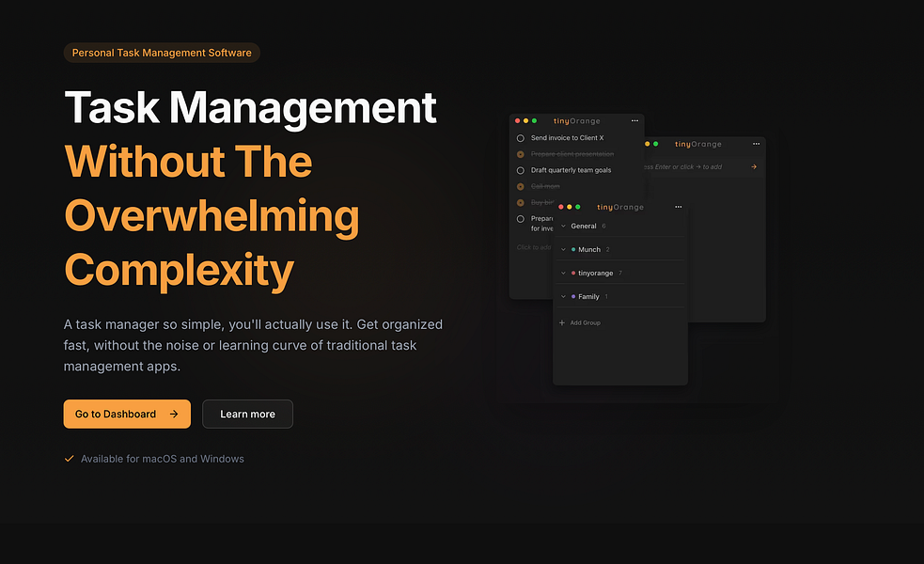Click the orange checkmark beside Available for macOS

tap(69, 459)
